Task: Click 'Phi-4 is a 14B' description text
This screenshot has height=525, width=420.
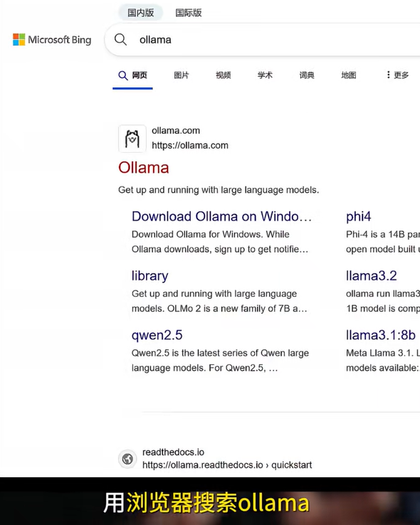Action: point(383,234)
